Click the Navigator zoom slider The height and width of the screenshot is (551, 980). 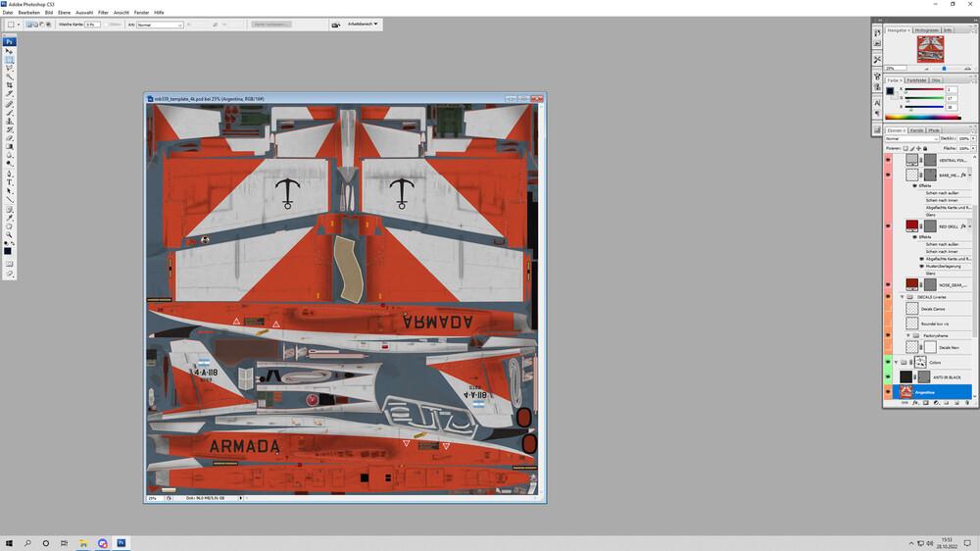click(944, 69)
